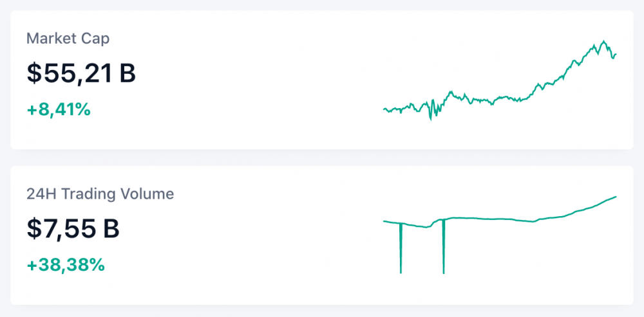Click the Market Cap label
The image size is (644, 317).
coord(68,39)
